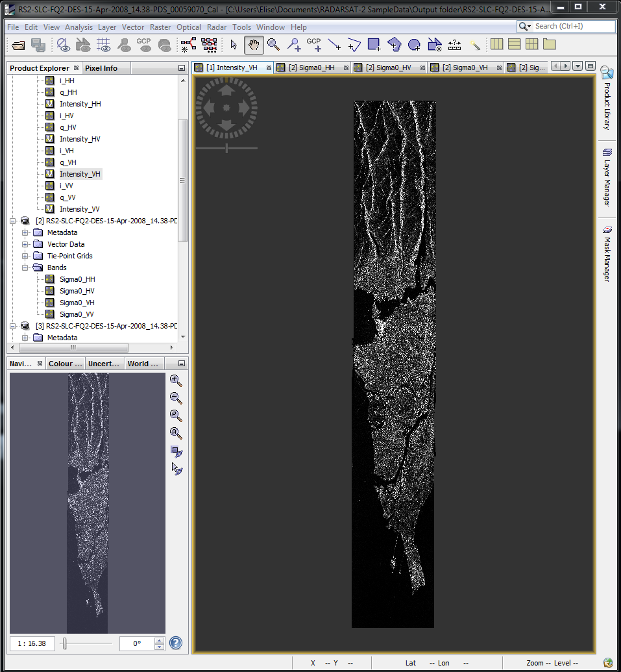Increase rotation angle with up stepper

coord(159,641)
